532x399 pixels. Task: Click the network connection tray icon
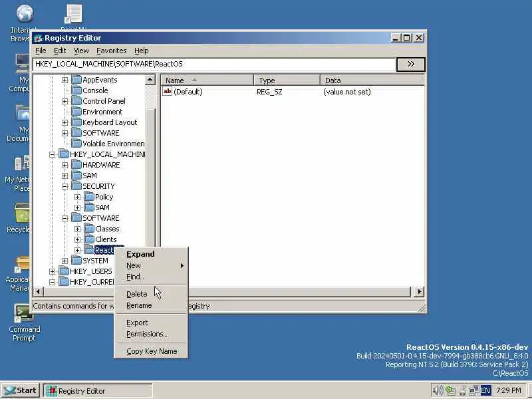click(473, 390)
